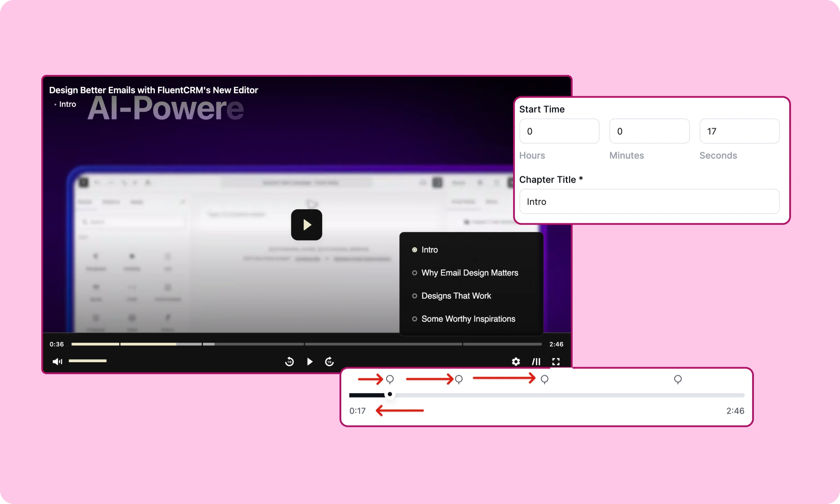
Task: Click the second chapter pin marker
Action: [x=459, y=379]
